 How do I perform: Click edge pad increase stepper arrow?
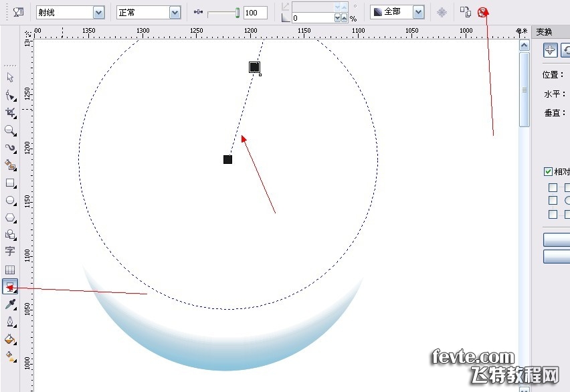pos(344,18)
